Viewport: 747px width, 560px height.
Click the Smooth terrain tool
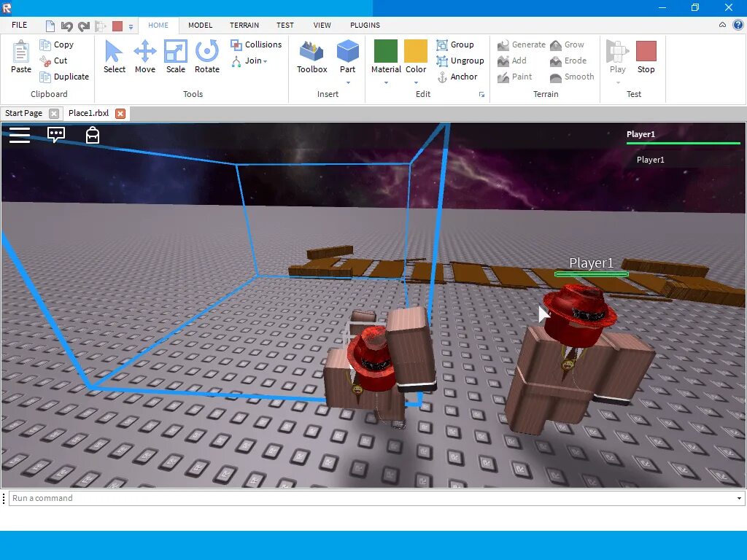(572, 77)
